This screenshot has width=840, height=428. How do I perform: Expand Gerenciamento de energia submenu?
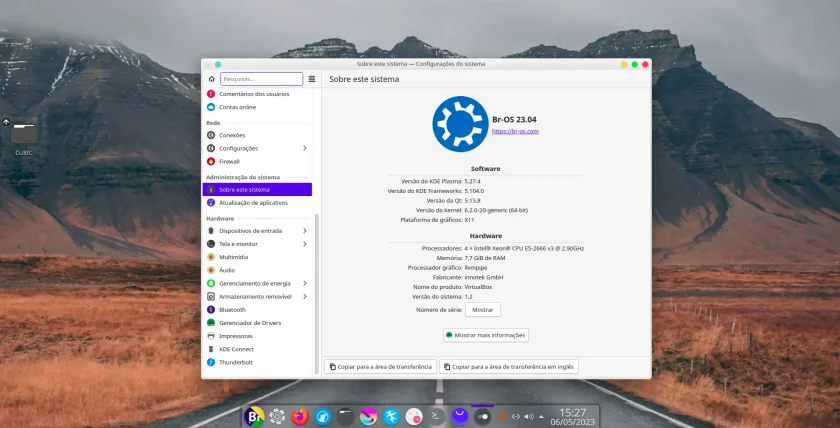click(305, 283)
